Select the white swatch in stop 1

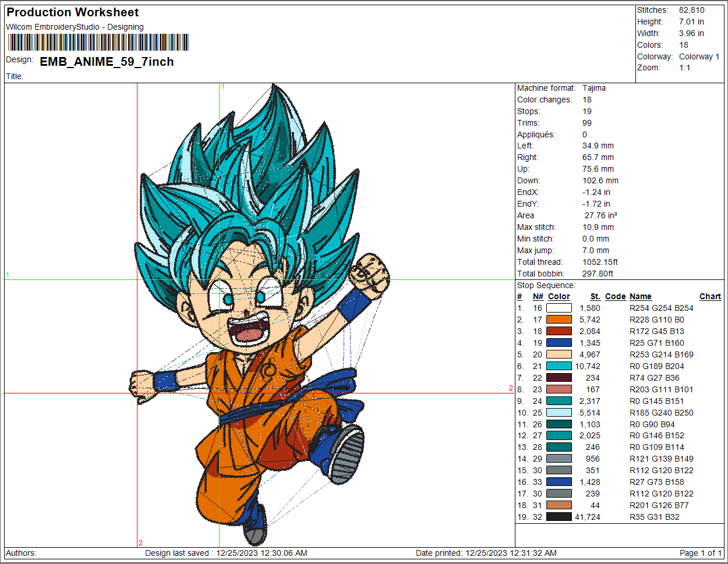click(x=559, y=308)
